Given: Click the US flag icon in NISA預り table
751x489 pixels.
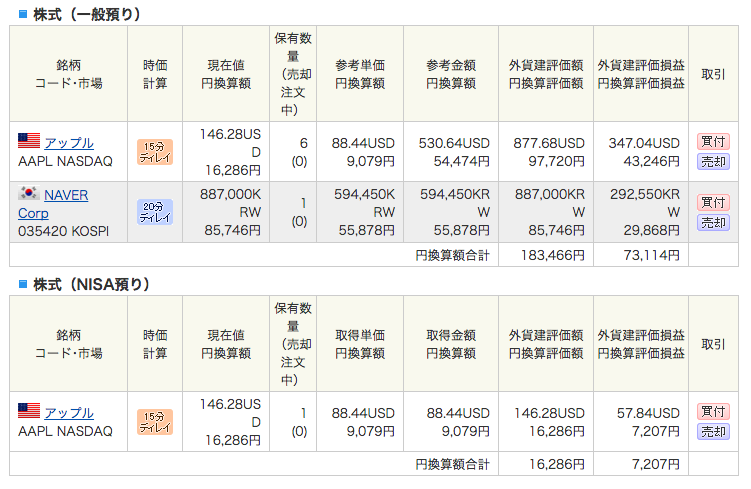Looking at the screenshot, I should (29, 411).
